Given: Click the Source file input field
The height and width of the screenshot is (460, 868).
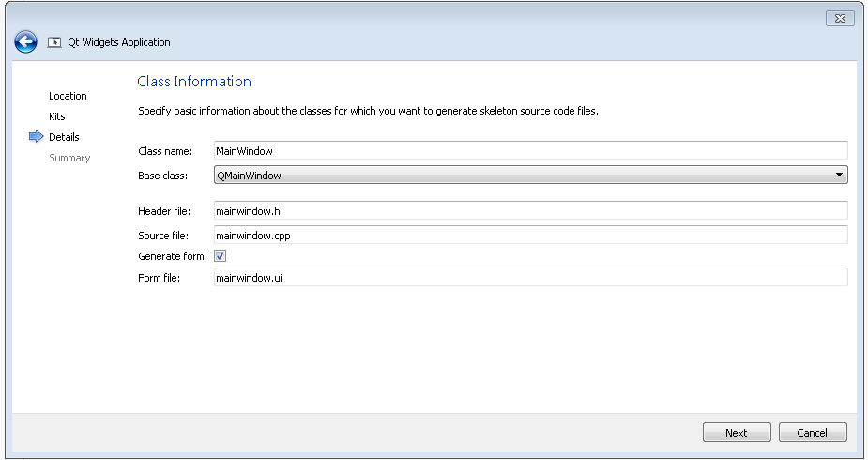Looking at the screenshot, I should tap(530, 236).
